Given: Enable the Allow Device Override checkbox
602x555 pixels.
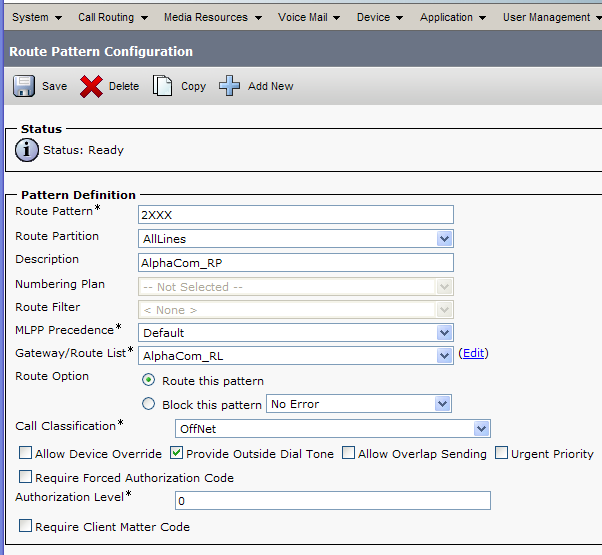Looking at the screenshot, I should click(x=25, y=454).
